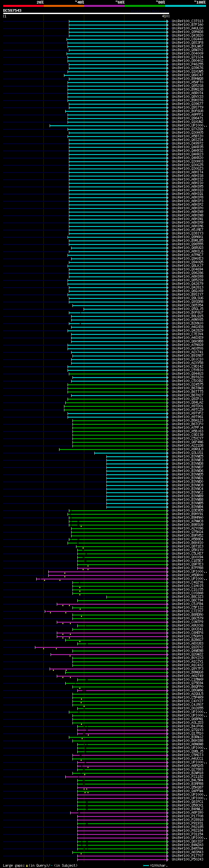The image size is (209, 868).
Task: Open hit UniRef100_B7FIA0
Action: pos(187,25)
